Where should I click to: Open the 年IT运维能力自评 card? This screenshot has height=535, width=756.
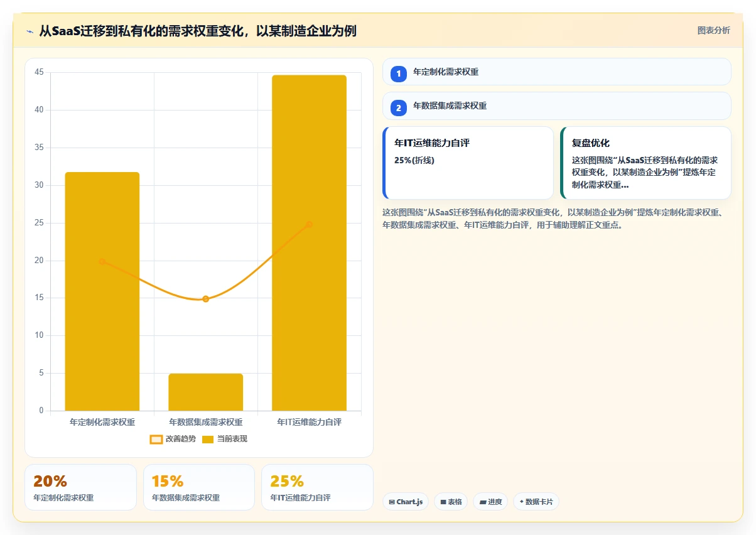click(x=468, y=163)
